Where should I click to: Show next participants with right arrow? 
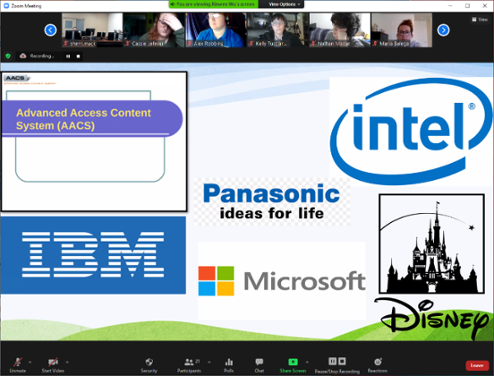[x=443, y=30]
